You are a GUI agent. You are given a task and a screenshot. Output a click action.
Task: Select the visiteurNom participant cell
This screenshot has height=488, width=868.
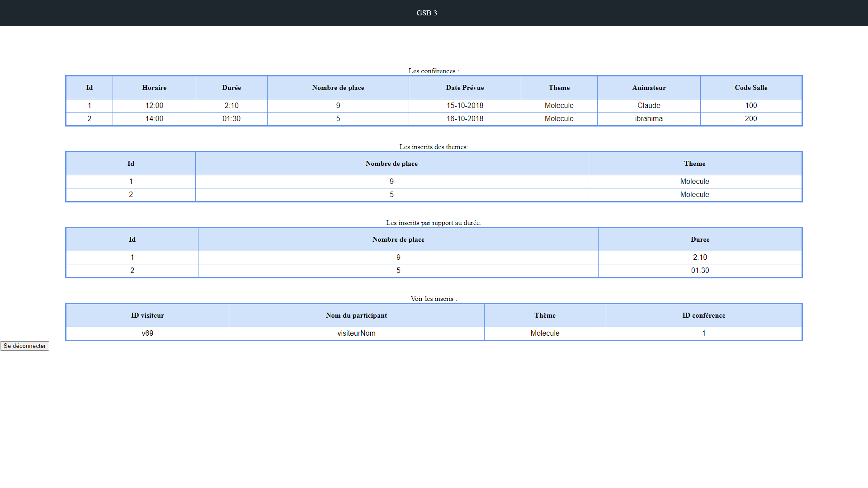(x=356, y=333)
